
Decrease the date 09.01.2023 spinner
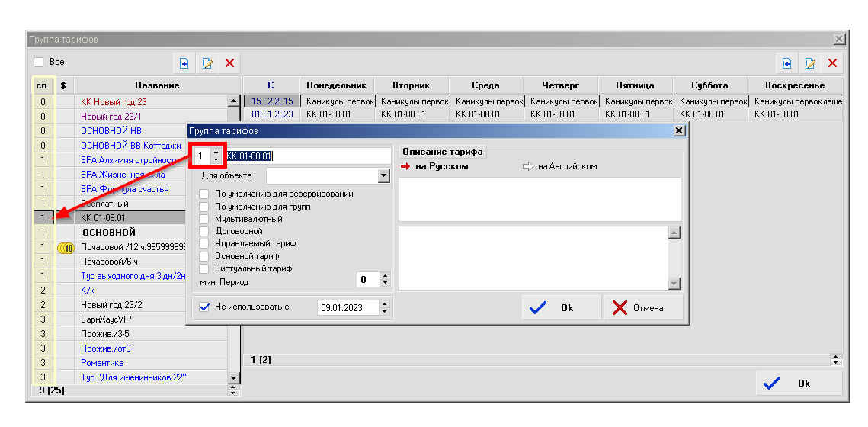click(384, 311)
